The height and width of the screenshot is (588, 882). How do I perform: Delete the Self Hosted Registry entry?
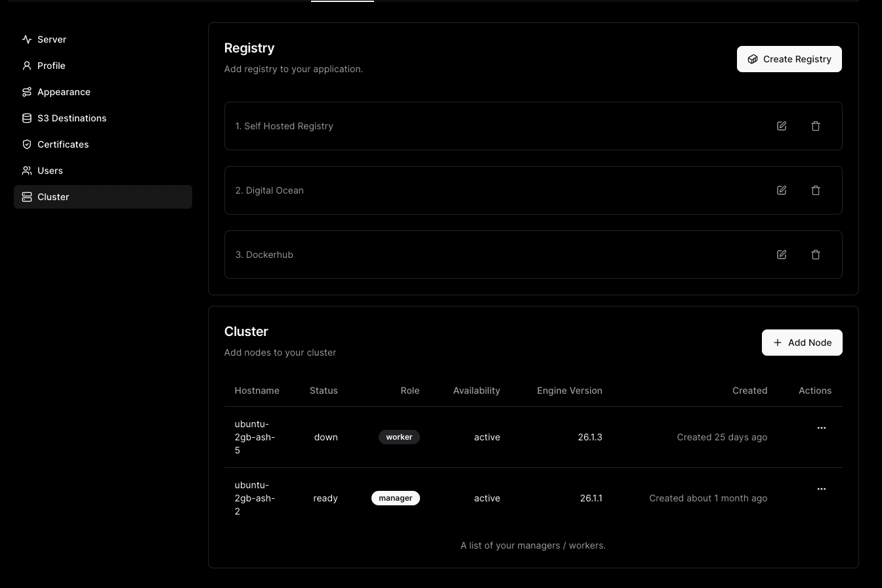[816, 126]
